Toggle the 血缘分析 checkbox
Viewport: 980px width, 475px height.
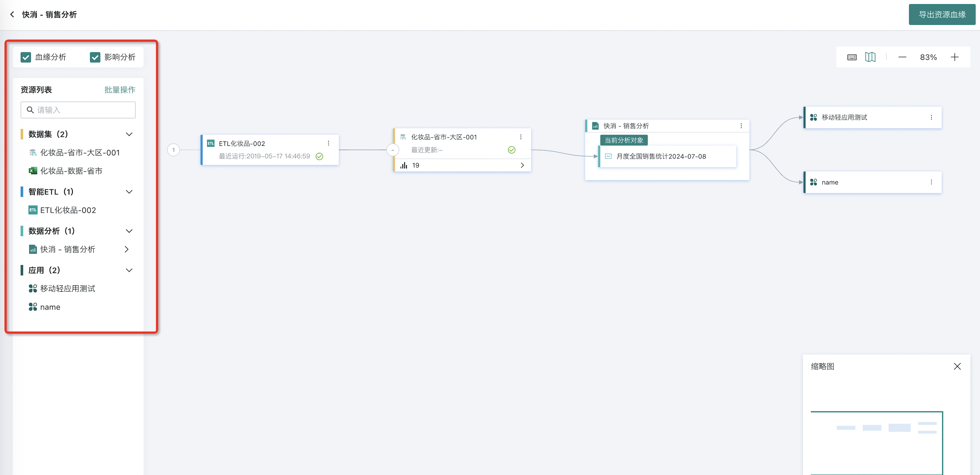point(26,57)
